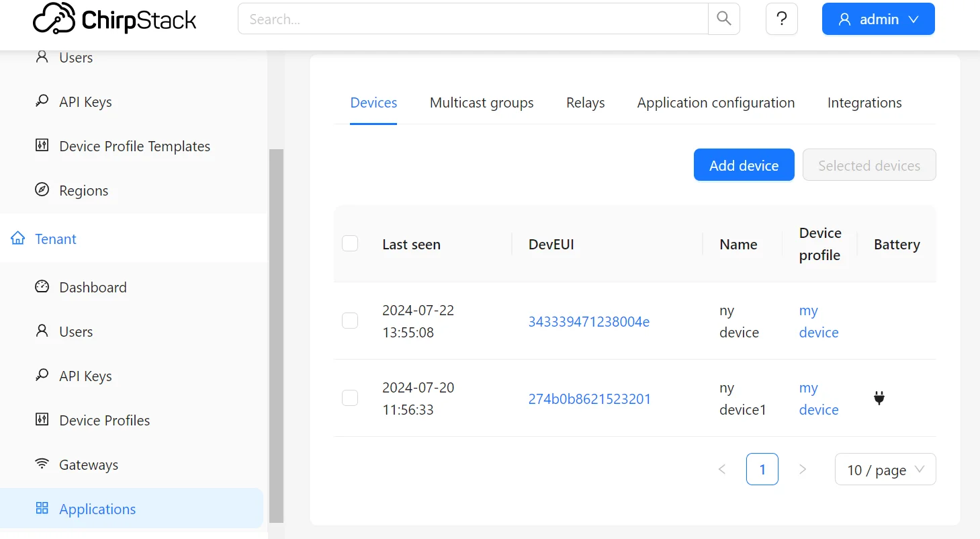Open help via the question mark icon
The image size is (980, 539).
(x=781, y=19)
